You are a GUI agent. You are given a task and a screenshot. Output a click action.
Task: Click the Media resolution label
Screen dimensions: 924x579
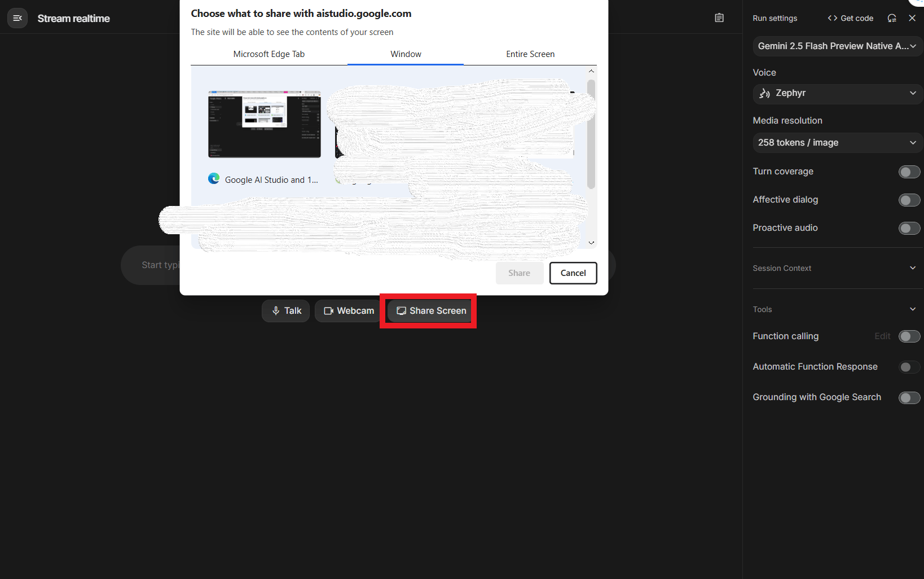787,121
